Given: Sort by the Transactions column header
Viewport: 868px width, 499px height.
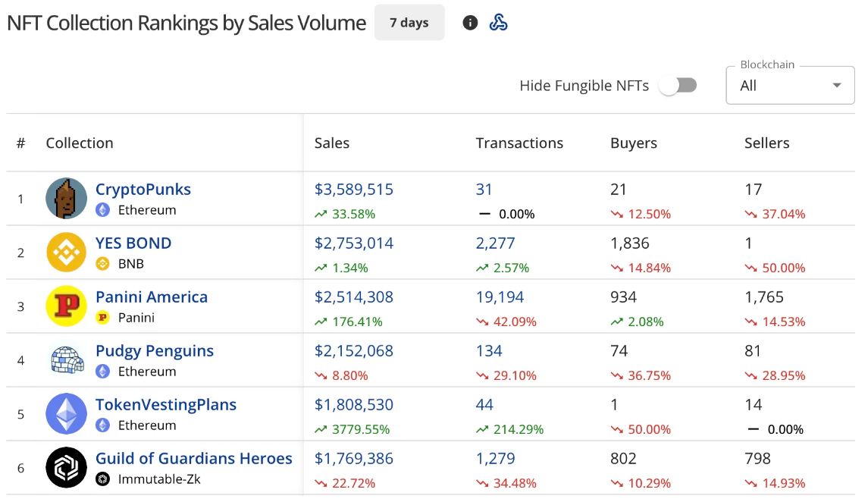Looking at the screenshot, I should [519, 143].
